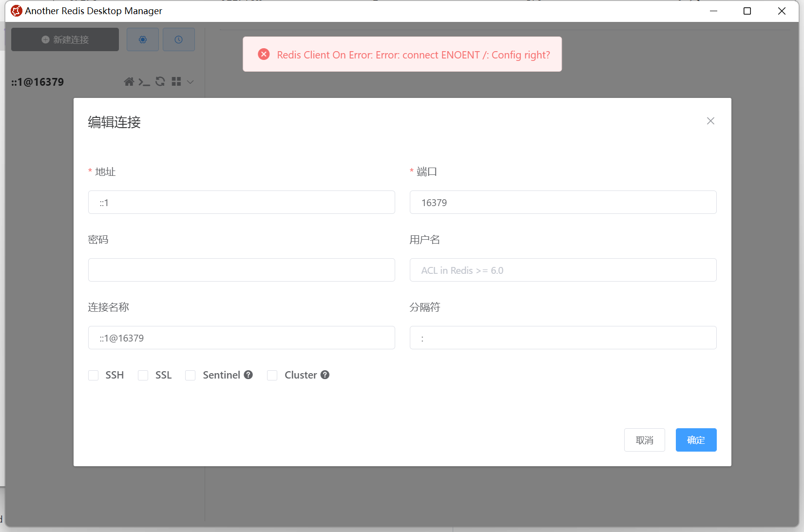Click the Another Redis Desktop Manager app icon
The height and width of the screenshot is (532, 804).
click(17, 11)
